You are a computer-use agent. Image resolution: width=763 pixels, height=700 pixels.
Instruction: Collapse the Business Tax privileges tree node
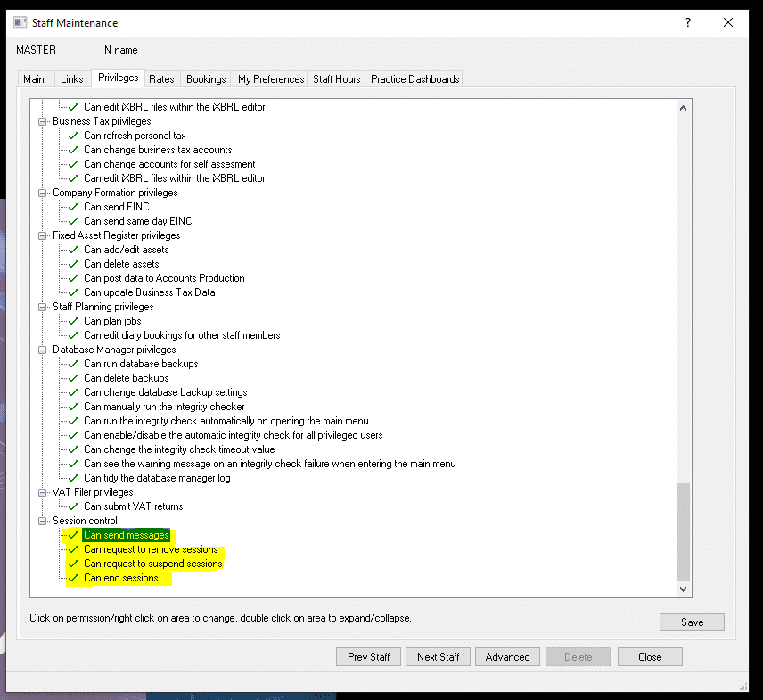(42, 120)
